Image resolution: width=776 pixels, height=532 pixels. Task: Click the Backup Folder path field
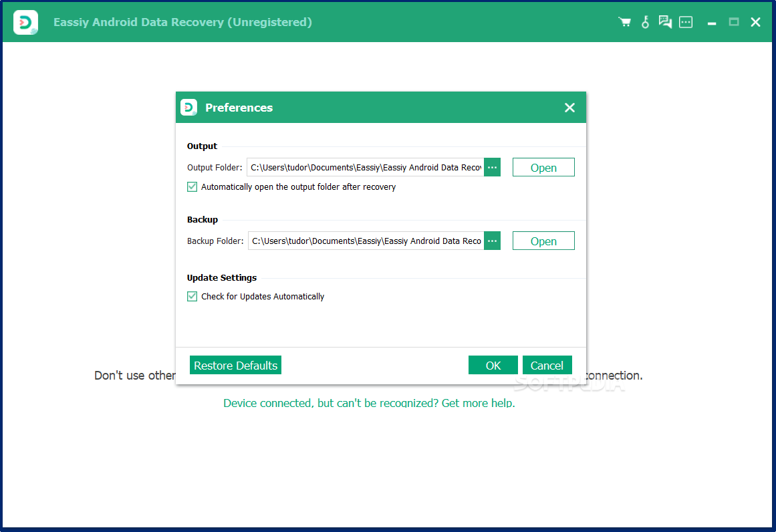point(366,241)
